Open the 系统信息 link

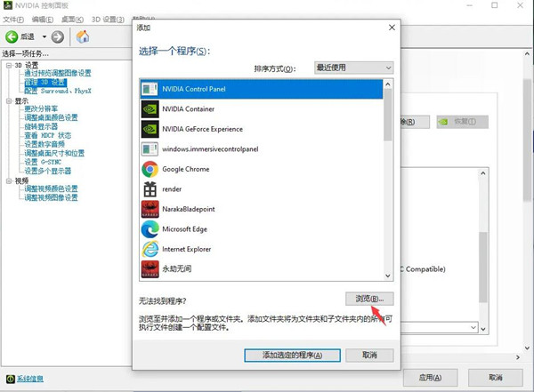point(30,379)
